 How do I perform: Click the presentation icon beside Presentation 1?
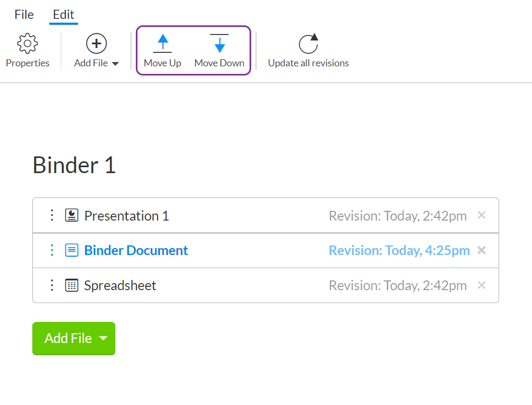click(x=71, y=215)
